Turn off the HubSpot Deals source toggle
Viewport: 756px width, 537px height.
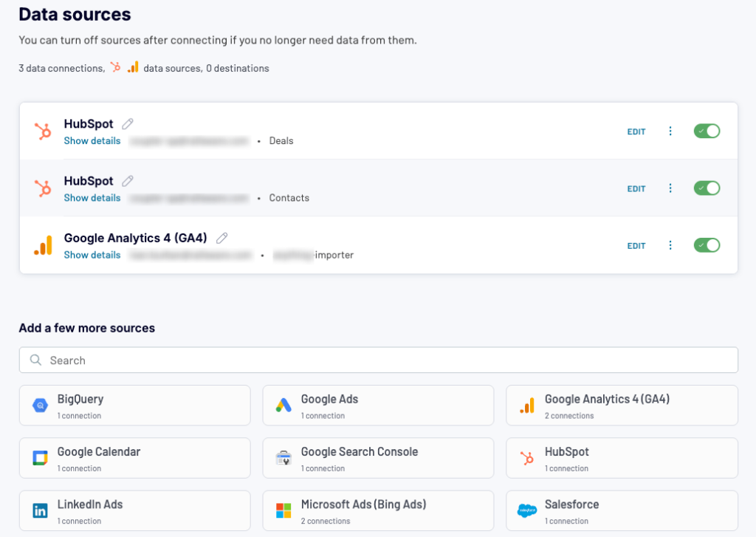tap(707, 131)
